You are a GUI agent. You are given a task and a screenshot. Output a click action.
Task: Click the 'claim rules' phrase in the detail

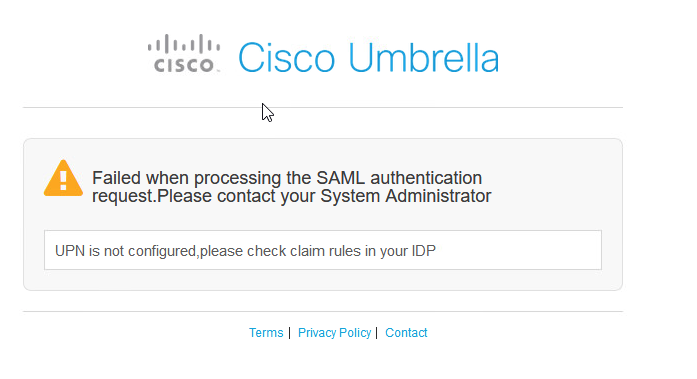pyautogui.click(x=326, y=251)
